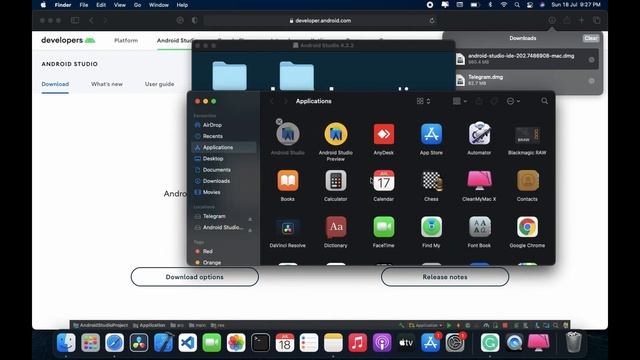Viewport: 640px width, 360px height.
Task: Open Photos from the Dock
Action: (x=236, y=342)
